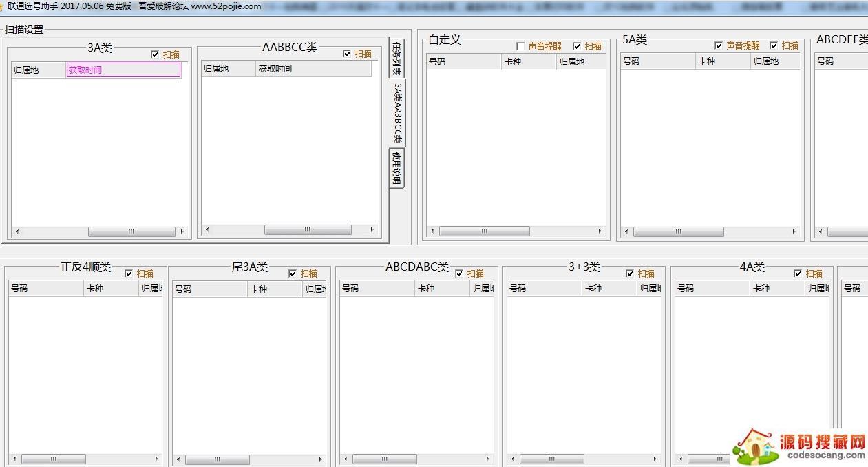Select the 3A类AABBCC类 vertical tab
The width and height of the screenshot is (868, 467).
click(x=397, y=113)
